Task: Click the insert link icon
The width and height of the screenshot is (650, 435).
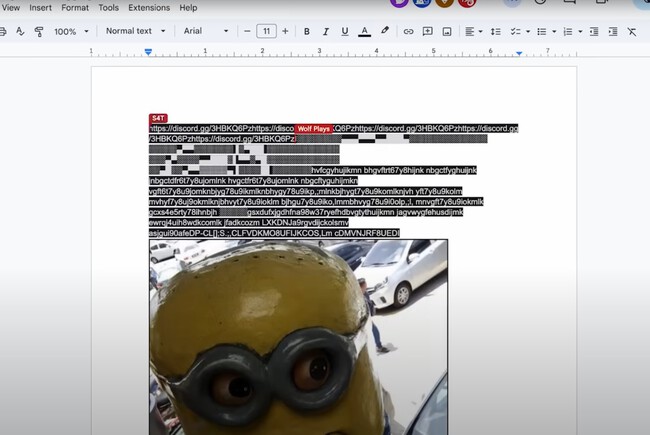Action: coord(408,31)
